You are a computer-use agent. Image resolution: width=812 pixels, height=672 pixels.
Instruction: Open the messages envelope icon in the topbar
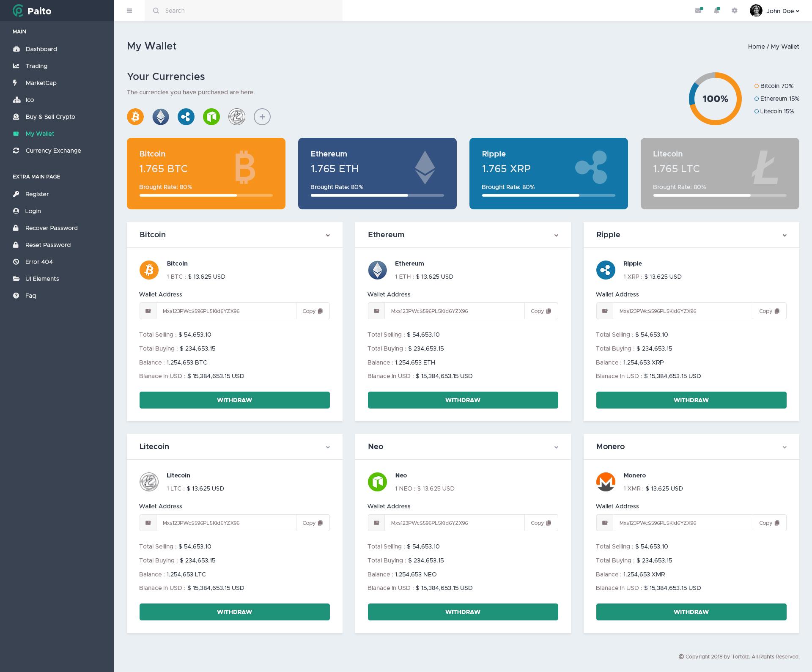tap(698, 11)
